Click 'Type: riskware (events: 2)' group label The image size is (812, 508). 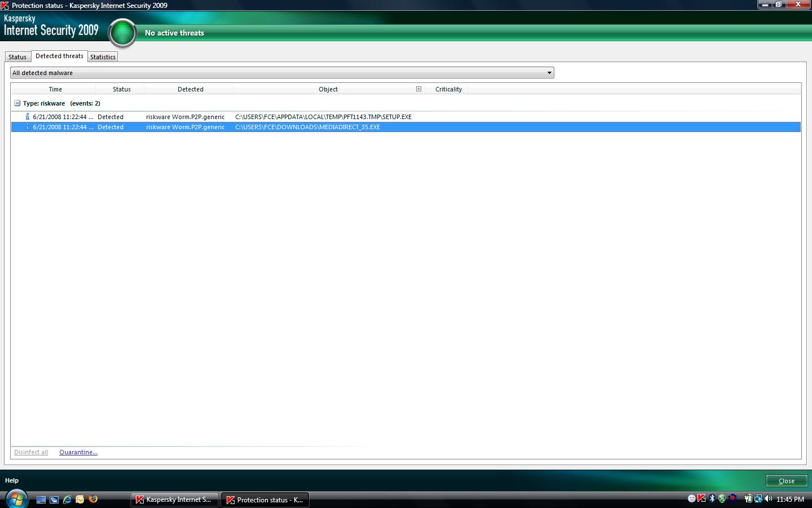[x=61, y=103]
